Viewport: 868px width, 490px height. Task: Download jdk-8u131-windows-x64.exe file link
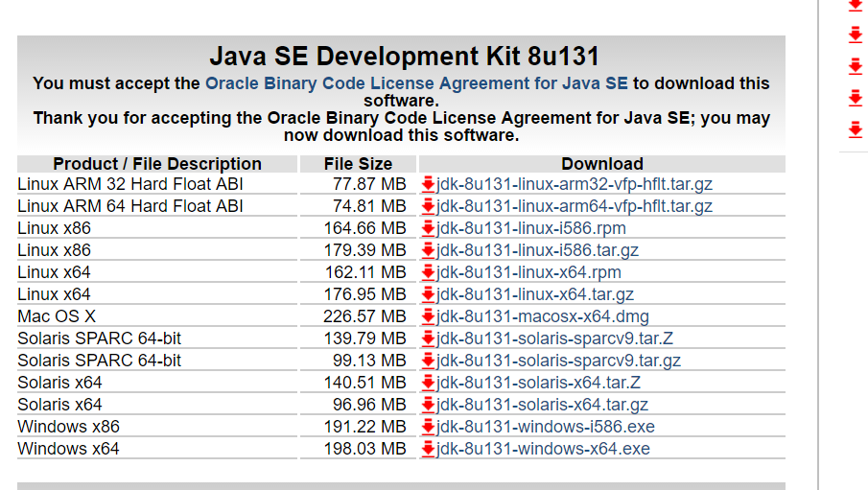[x=543, y=449]
